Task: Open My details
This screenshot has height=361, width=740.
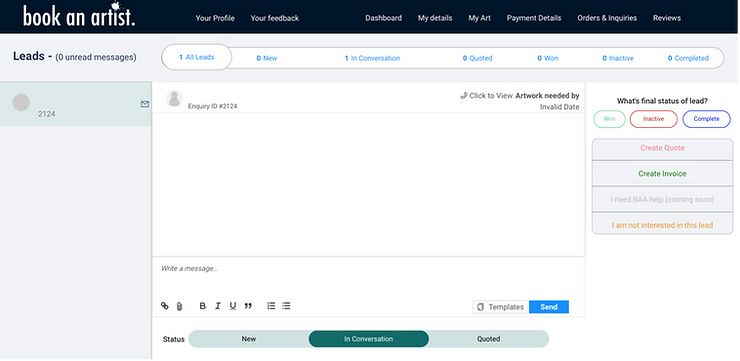Action: pyautogui.click(x=435, y=18)
